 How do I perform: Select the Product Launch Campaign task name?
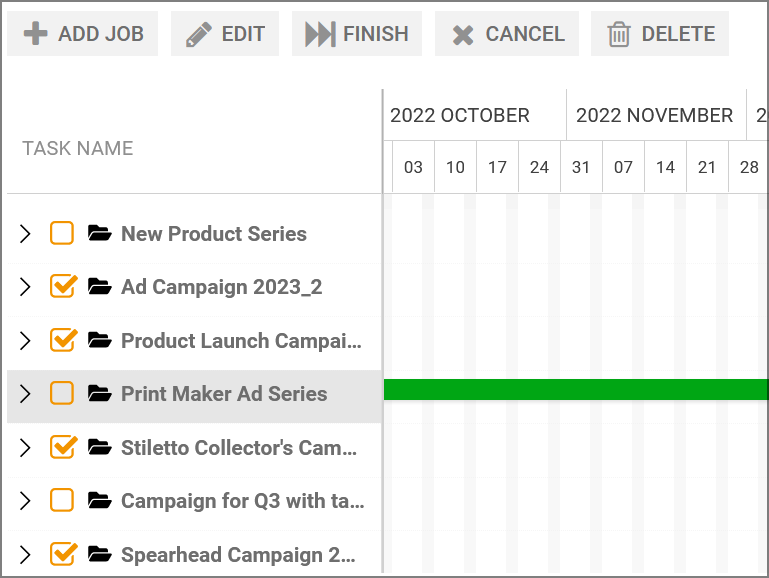pos(241,341)
